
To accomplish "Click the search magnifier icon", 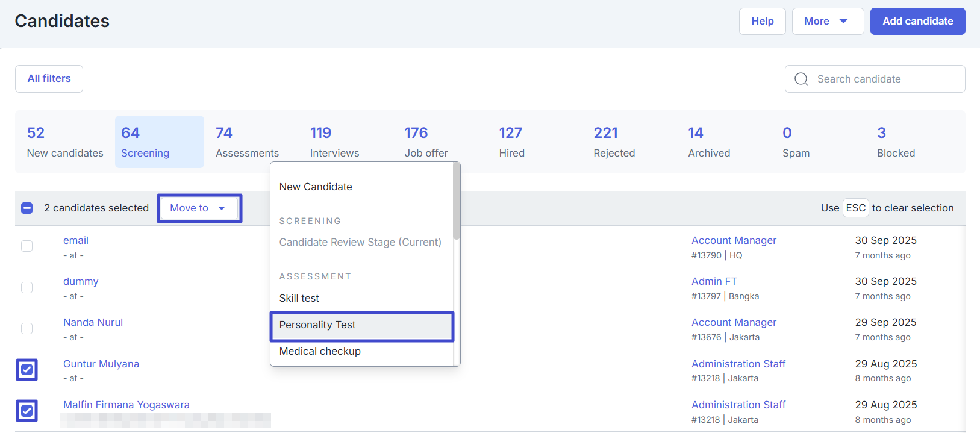I will [x=801, y=79].
